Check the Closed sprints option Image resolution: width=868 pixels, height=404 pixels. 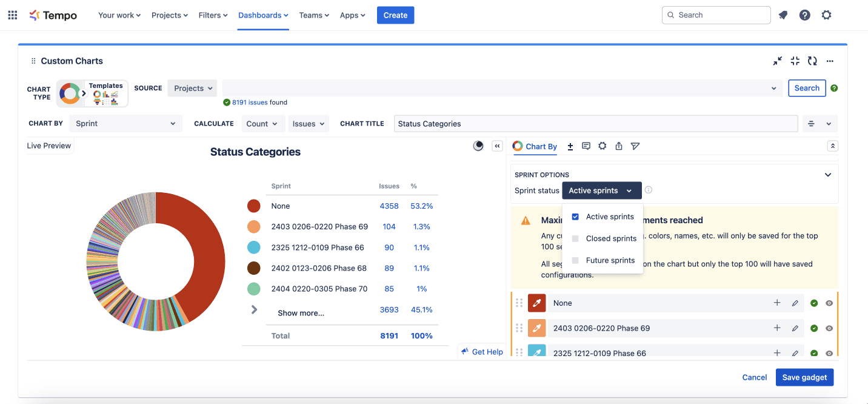575,238
